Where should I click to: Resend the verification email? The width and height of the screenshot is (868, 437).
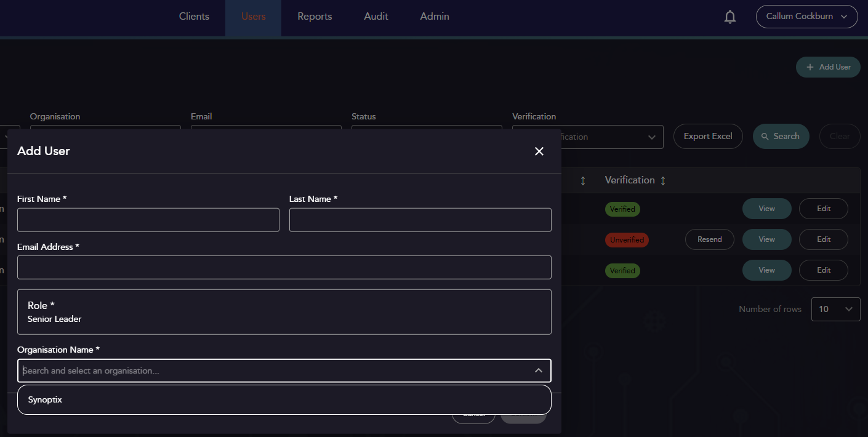[x=709, y=239]
